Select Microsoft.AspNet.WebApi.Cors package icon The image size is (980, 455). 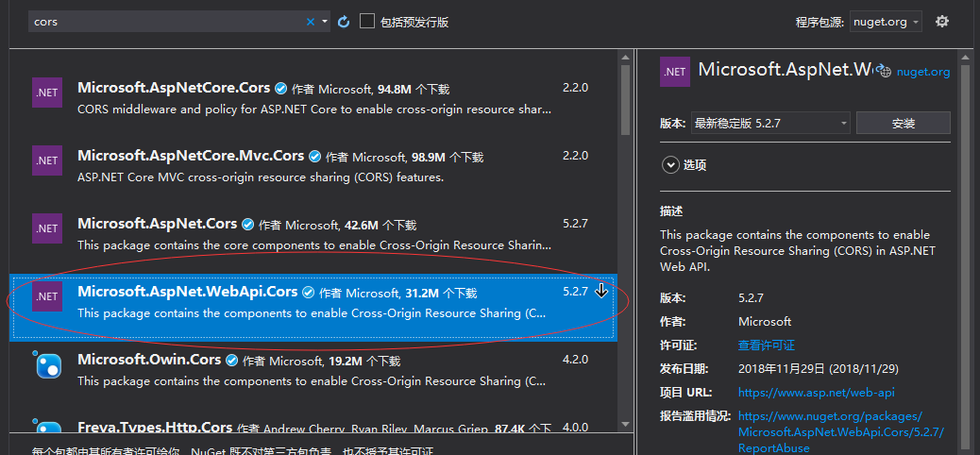coord(47,296)
